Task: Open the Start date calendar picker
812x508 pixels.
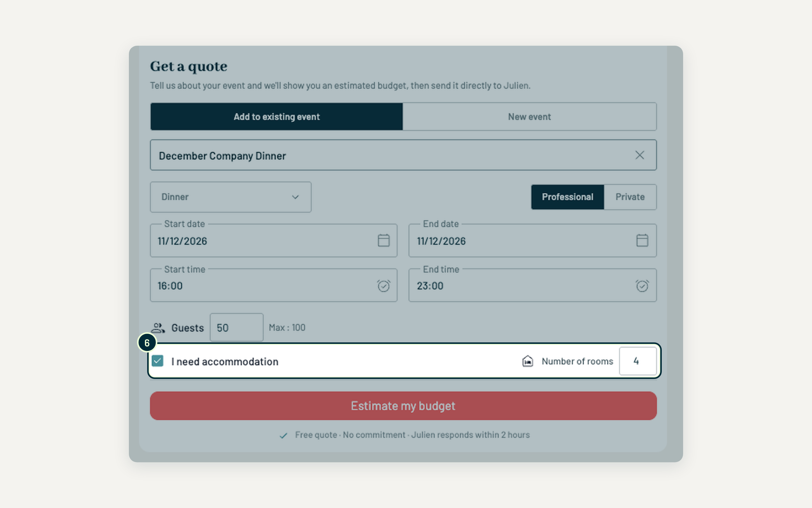Action: (383, 241)
